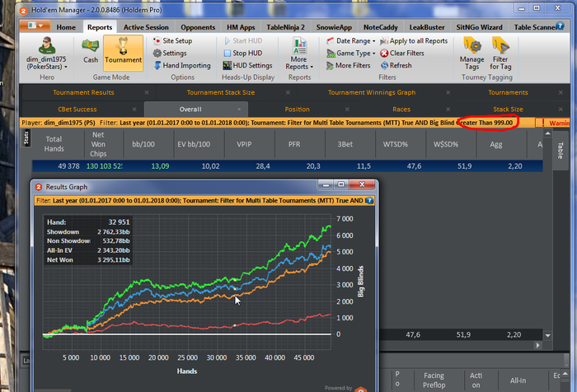Click the Facing Preflop column header
This screenshot has width=577, height=392.
[x=434, y=380]
